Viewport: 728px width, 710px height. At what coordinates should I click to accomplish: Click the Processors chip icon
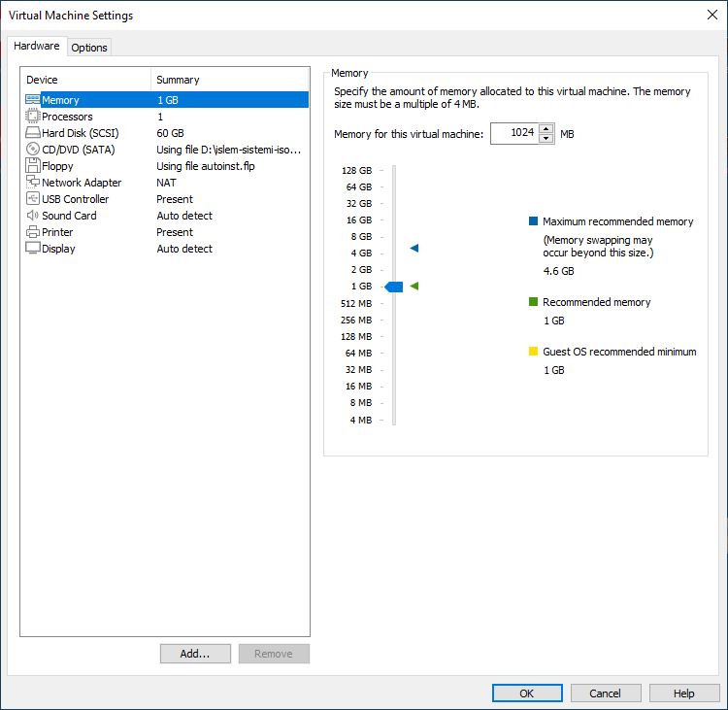click(x=32, y=117)
